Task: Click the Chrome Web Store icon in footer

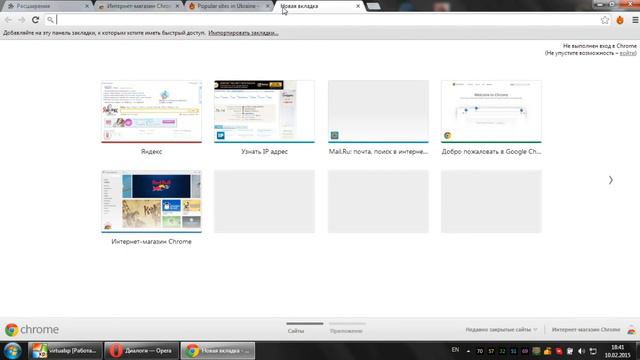Action: tap(631, 330)
